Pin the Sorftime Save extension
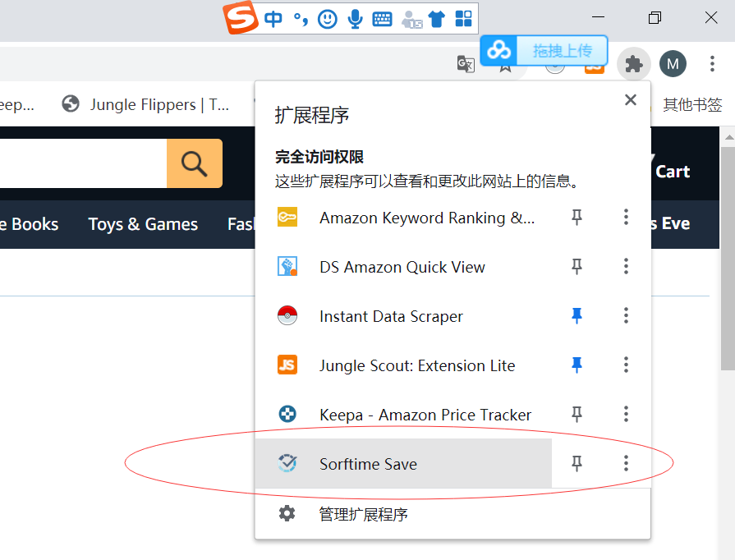The image size is (735, 560). click(x=577, y=464)
